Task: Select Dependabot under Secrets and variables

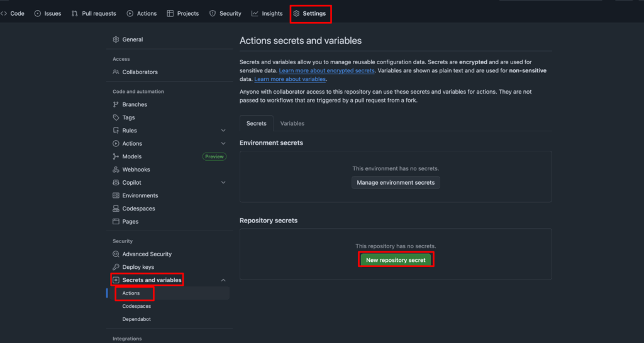Action: (136, 319)
